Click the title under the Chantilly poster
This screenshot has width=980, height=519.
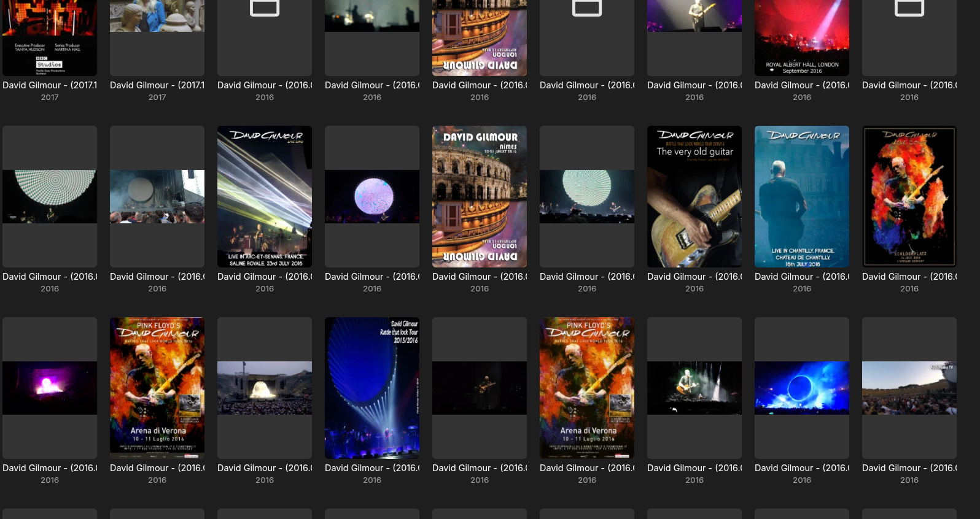802,277
